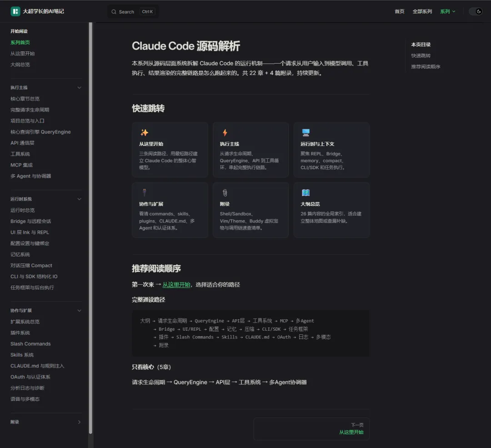Click green 从这里开始 link in reading order
The image size is (491, 448).
coord(176,285)
